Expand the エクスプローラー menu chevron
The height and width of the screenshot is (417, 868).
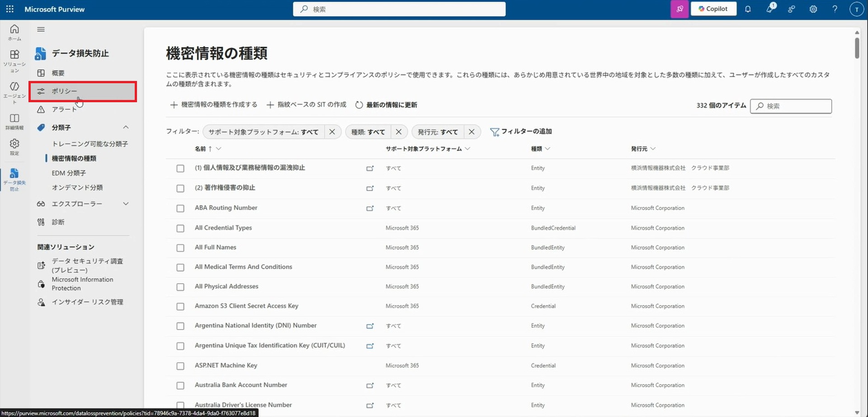126,204
